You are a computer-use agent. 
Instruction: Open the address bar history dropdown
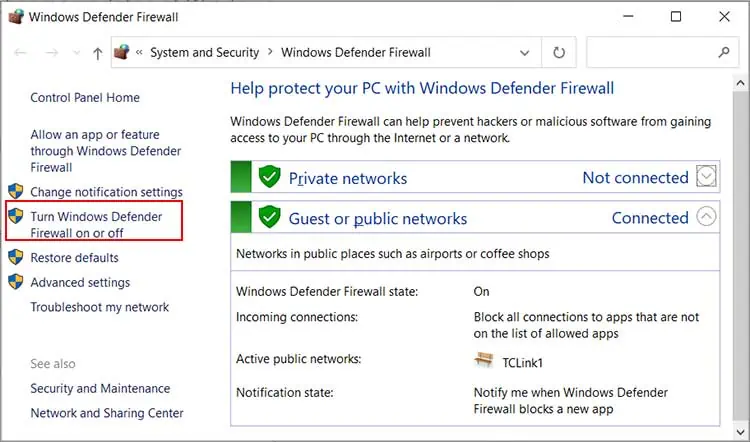pyautogui.click(x=526, y=52)
